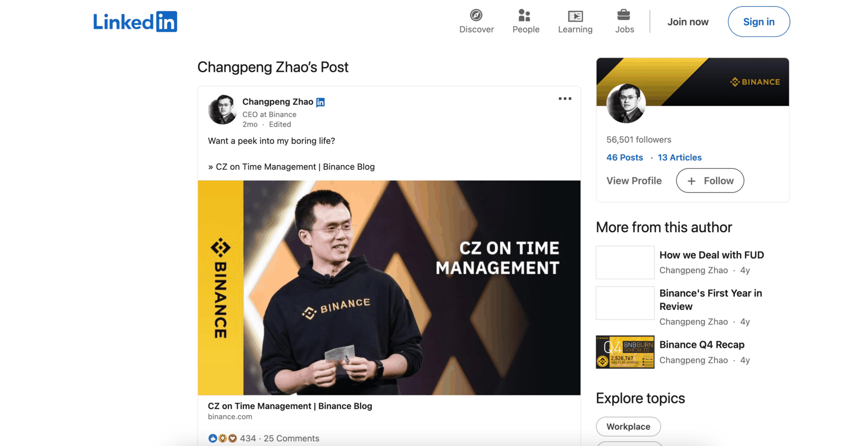Click the Binance's First Year in Review thumbnail

click(x=625, y=303)
